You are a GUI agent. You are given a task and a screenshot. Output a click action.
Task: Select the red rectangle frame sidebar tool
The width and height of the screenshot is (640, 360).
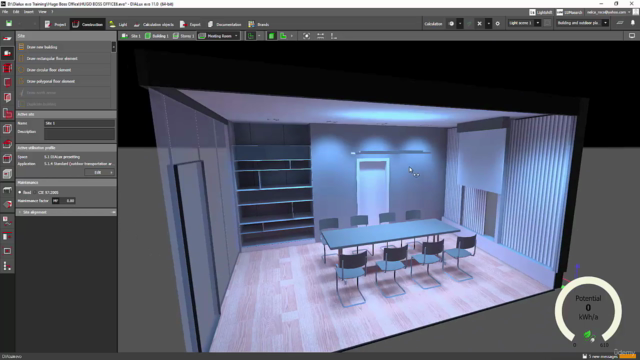pos(7,251)
